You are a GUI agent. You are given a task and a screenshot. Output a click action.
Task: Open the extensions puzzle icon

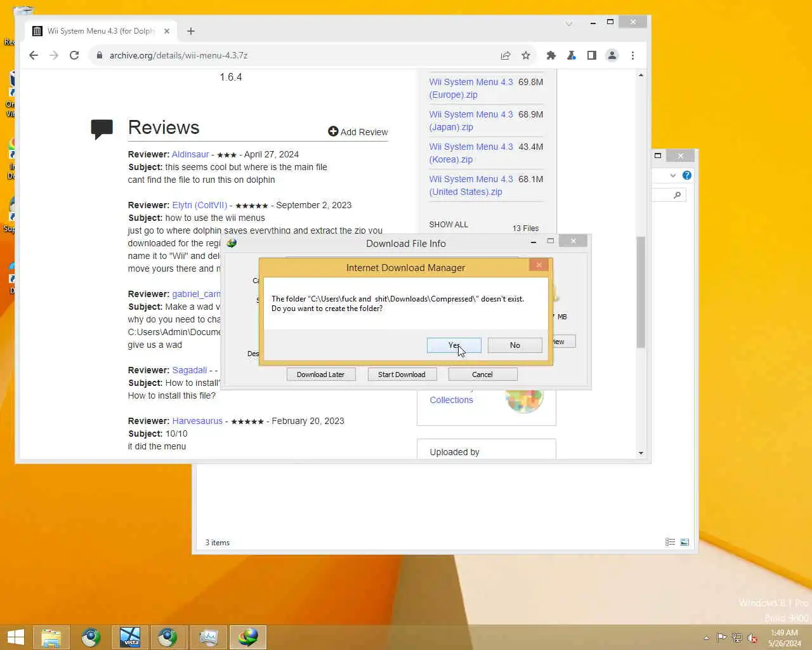(551, 55)
